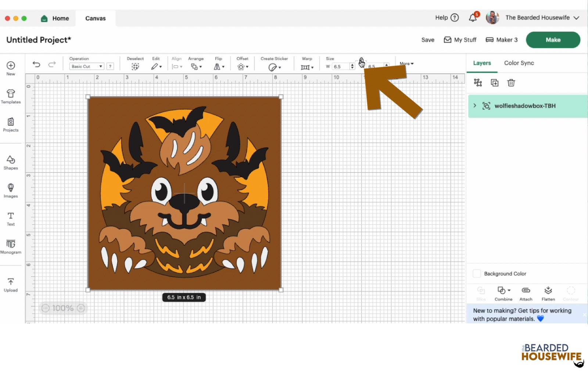Select the Text tool
The image size is (588, 374).
(11, 218)
